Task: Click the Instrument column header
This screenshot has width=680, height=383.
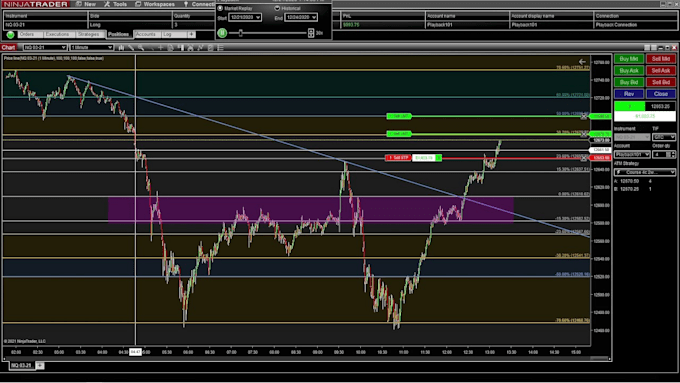Action: pyautogui.click(x=45, y=16)
